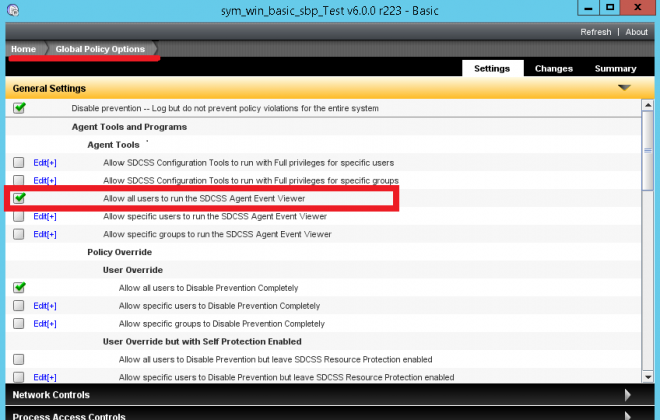Uncheck Allow all users to Disable Prevention Completely
The width and height of the screenshot is (660, 420).
pos(19,287)
